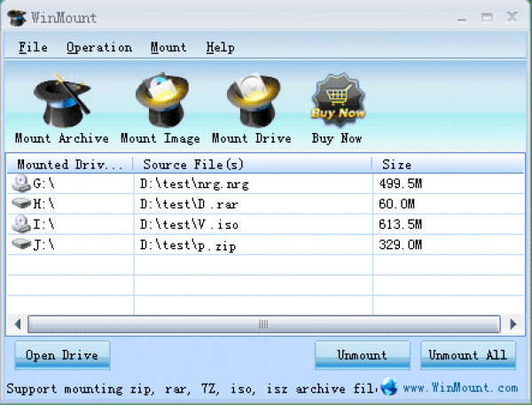Click the Open Drive button
Image resolution: width=532 pixels, height=405 pixels.
(62, 355)
